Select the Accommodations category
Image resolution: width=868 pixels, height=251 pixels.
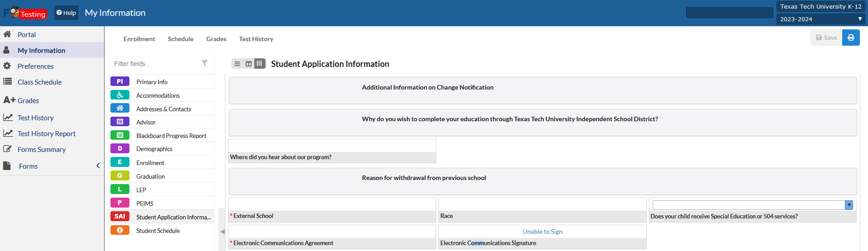point(158,95)
